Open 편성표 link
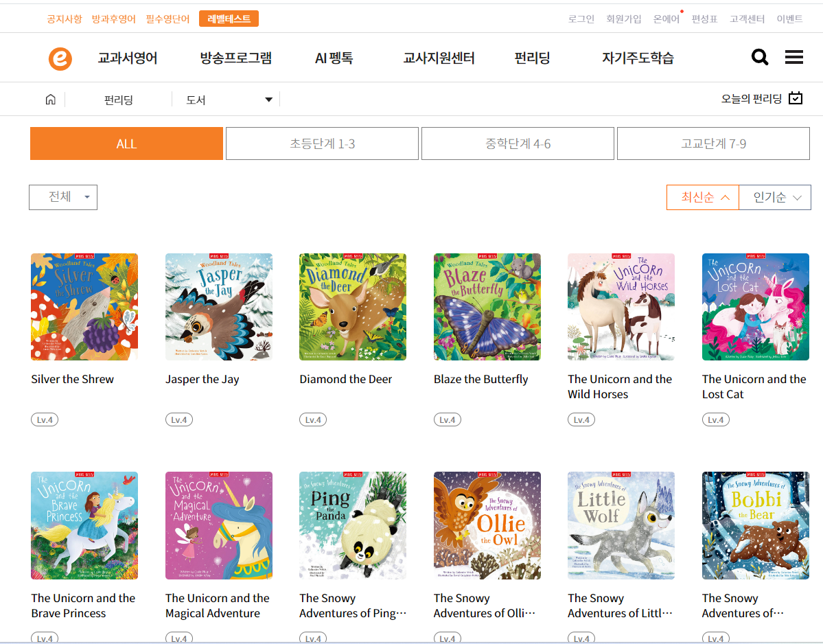The image size is (823, 644). pyautogui.click(x=704, y=19)
